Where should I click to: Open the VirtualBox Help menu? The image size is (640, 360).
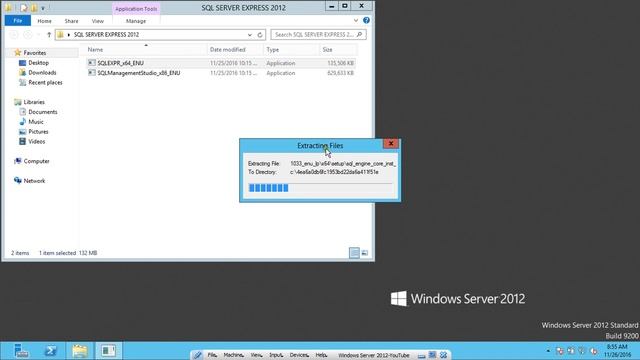click(x=321, y=355)
